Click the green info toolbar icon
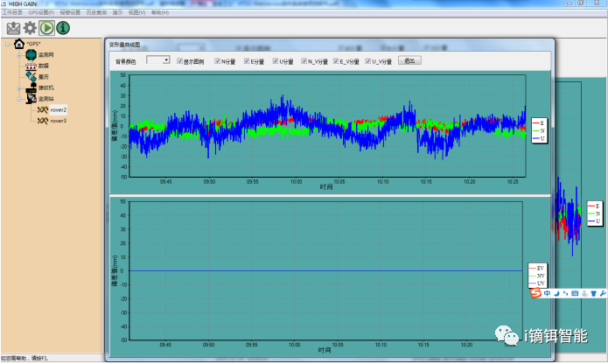This screenshot has width=608, height=364. point(63,28)
